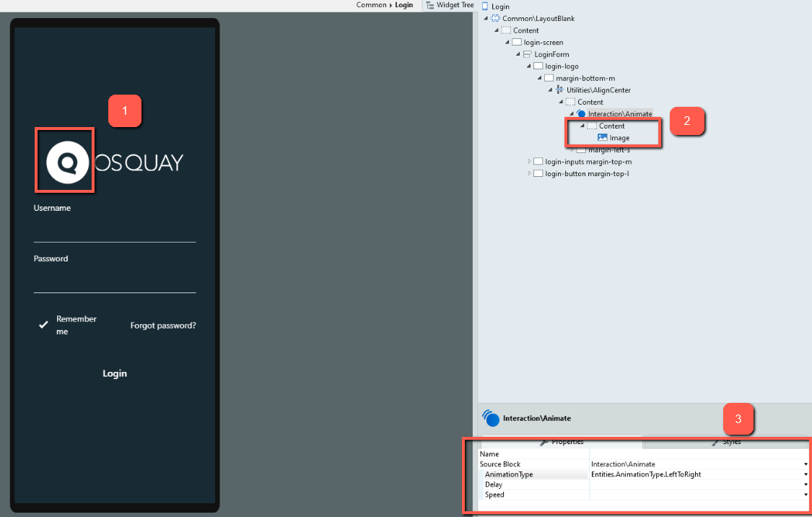This screenshot has height=517, width=812.
Task: Collapse the Interaction\Animate tree node
Action: (x=572, y=113)
